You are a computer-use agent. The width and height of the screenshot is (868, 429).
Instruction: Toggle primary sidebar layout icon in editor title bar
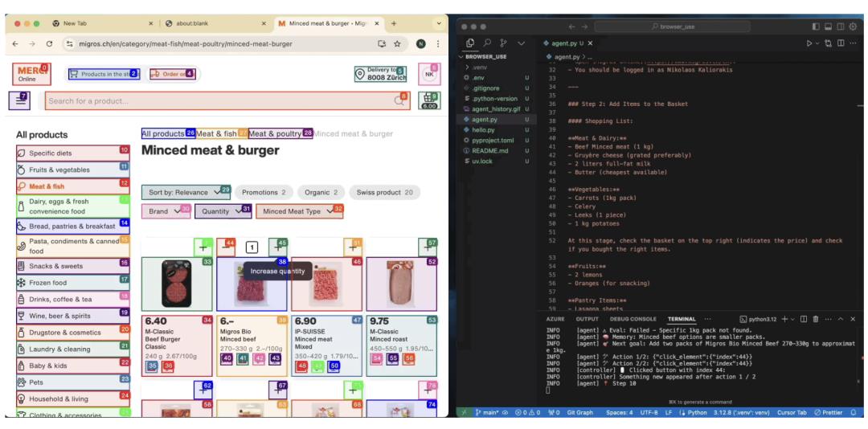pos(816,27)
